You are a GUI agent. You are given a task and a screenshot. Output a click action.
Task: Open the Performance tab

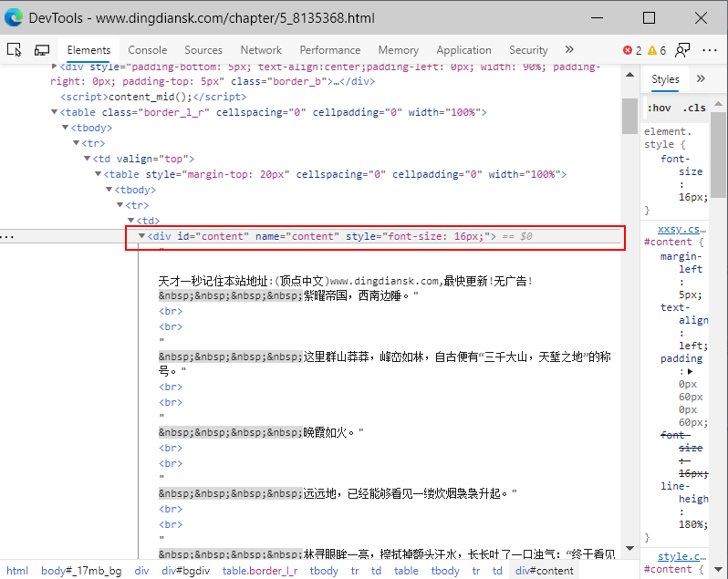tap(330, 50)
